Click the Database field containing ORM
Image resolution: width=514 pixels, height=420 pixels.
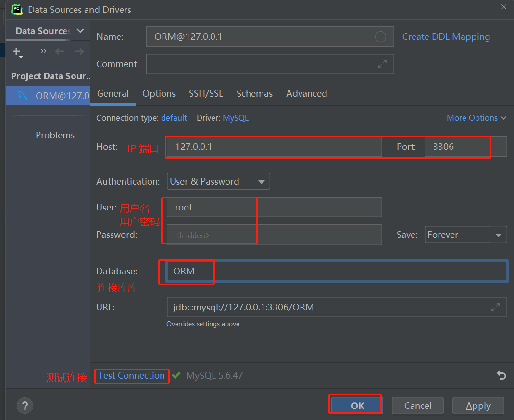(337, 271)
